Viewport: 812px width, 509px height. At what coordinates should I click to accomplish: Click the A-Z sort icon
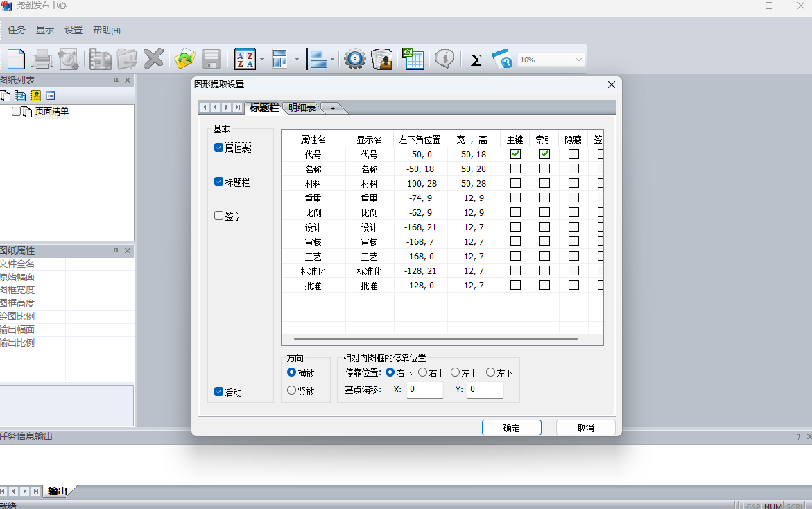pos(244,59)
